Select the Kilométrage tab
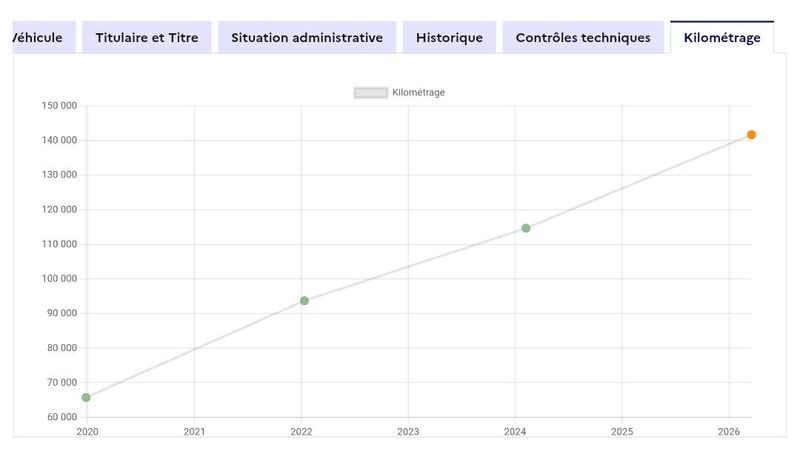The height and width of the screenshot is (459, 800). (722, 37)
